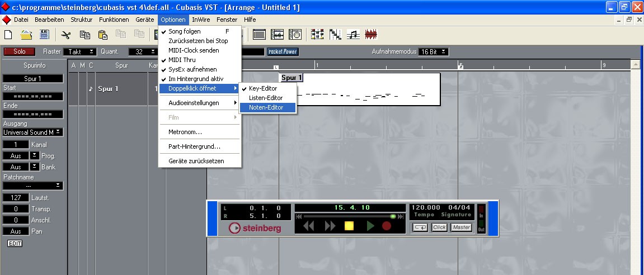
Task: Open the mixer faders toolbar icon
Action: tap(317, 35)
